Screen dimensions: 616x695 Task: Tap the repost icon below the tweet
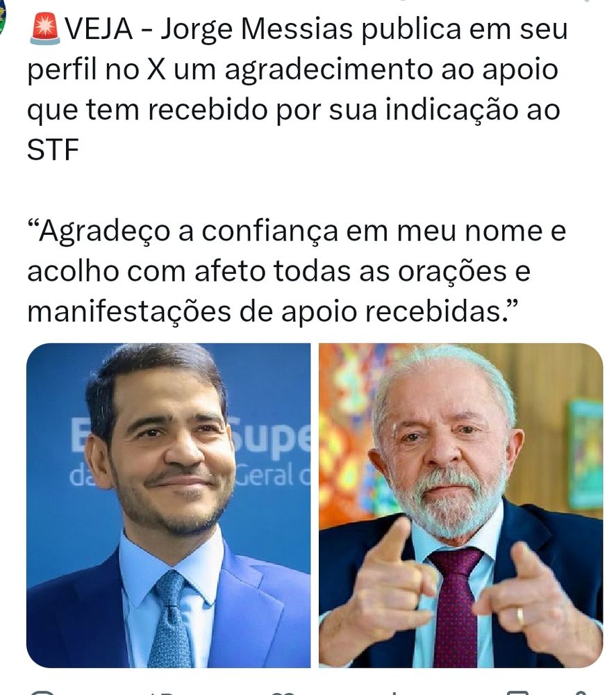pyautogui.click(x=162, y=693)
